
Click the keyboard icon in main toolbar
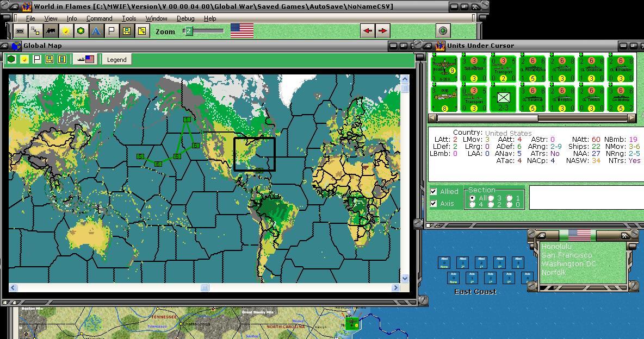pos(20,31)
